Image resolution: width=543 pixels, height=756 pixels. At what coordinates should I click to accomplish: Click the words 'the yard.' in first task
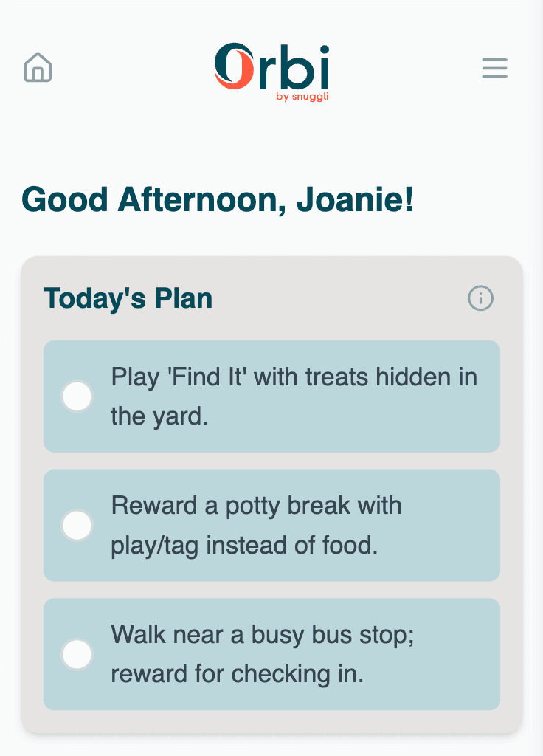pyautogui.click(x=159, y=416)
